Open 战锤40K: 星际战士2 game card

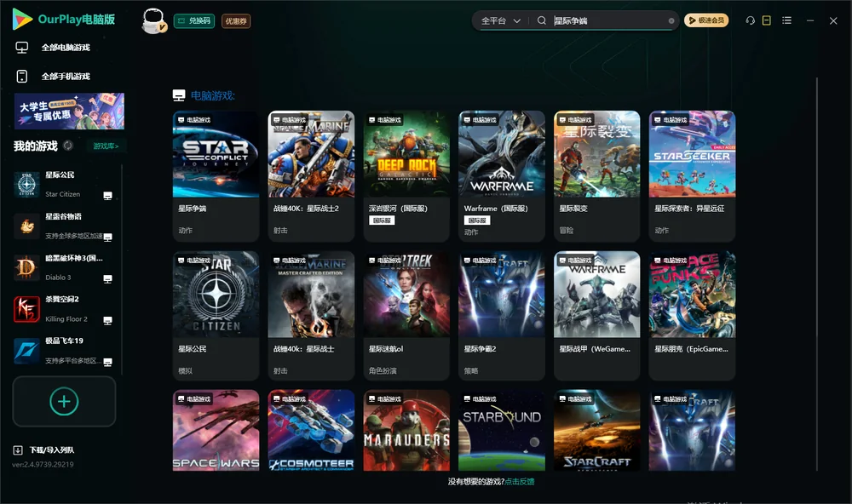[x=311, y=176]
